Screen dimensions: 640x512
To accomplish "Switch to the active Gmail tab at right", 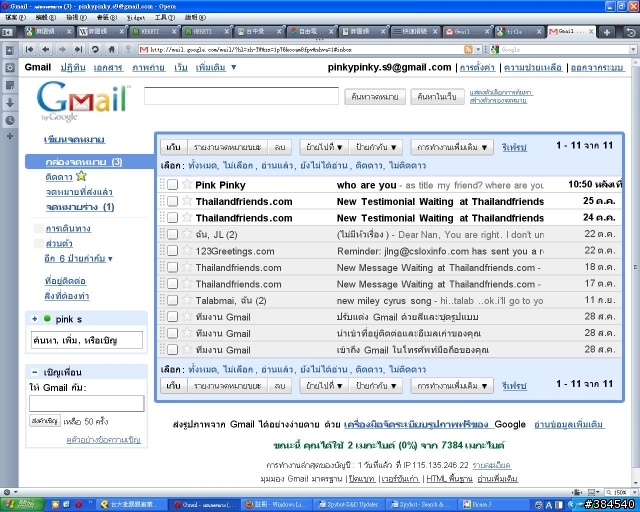I will (571, 31).
